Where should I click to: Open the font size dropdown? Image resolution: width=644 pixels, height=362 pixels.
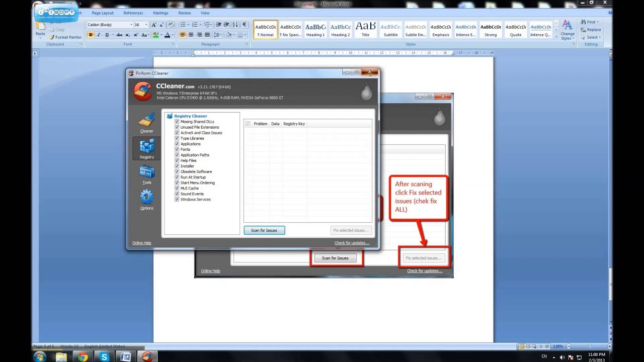[146, 25]
